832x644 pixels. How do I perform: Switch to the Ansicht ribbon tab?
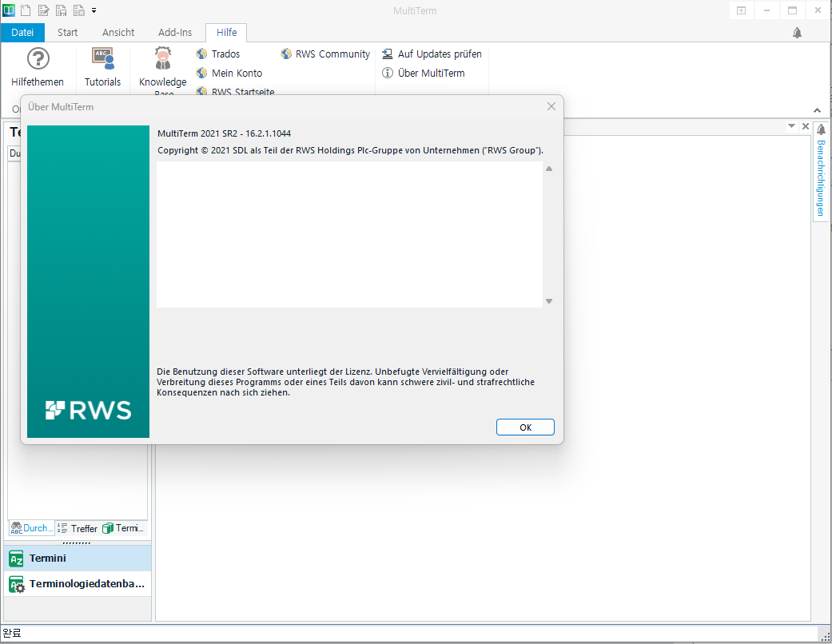[x=117, y=32]
